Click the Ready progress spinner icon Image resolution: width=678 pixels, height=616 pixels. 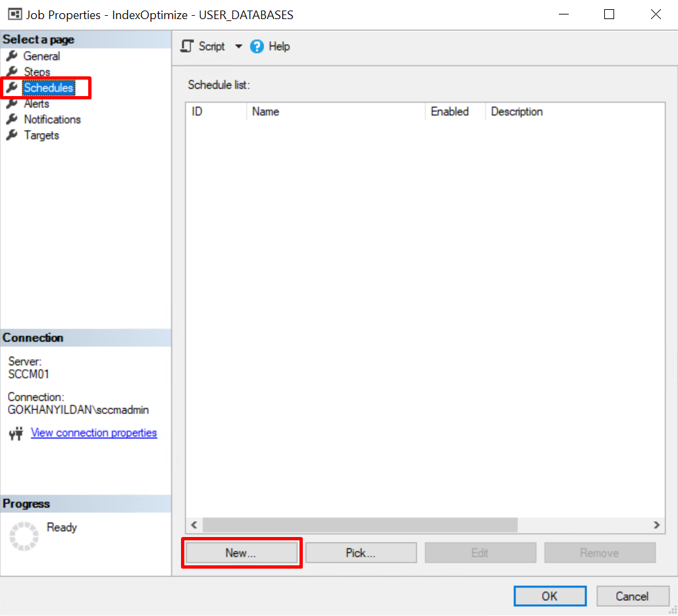tap(24, 536)
